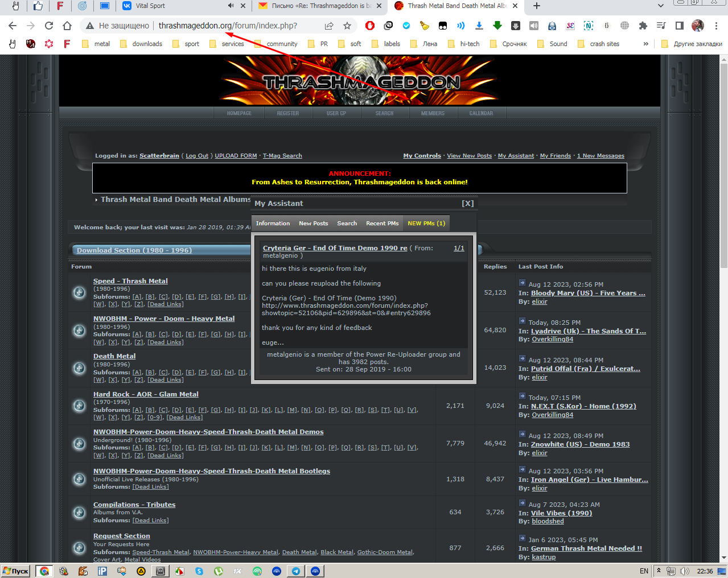Open uTorrent from the taskbar
Screen dimensions: 728x578
pos(218,571)
